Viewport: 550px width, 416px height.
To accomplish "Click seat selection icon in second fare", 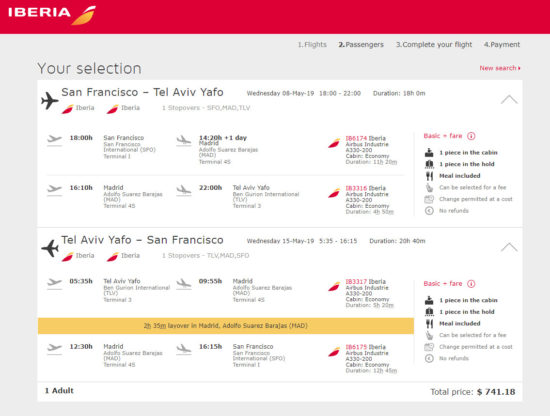I will pos(429,335).
